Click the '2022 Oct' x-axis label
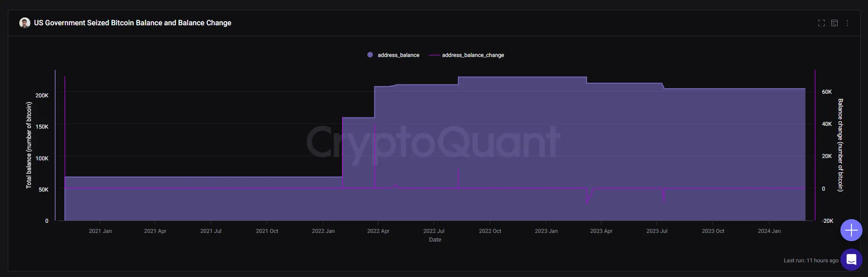 490,231
